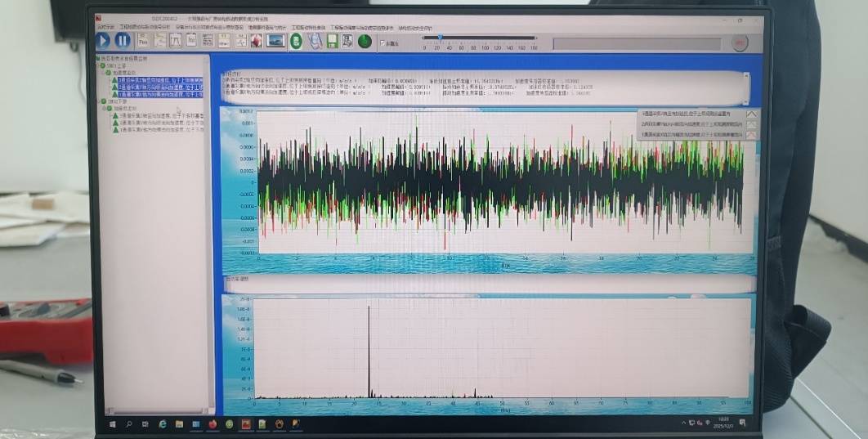Click the blue Play button in toolbar
868x439 pixels.
pyautogui.click(x=105, y=38)
